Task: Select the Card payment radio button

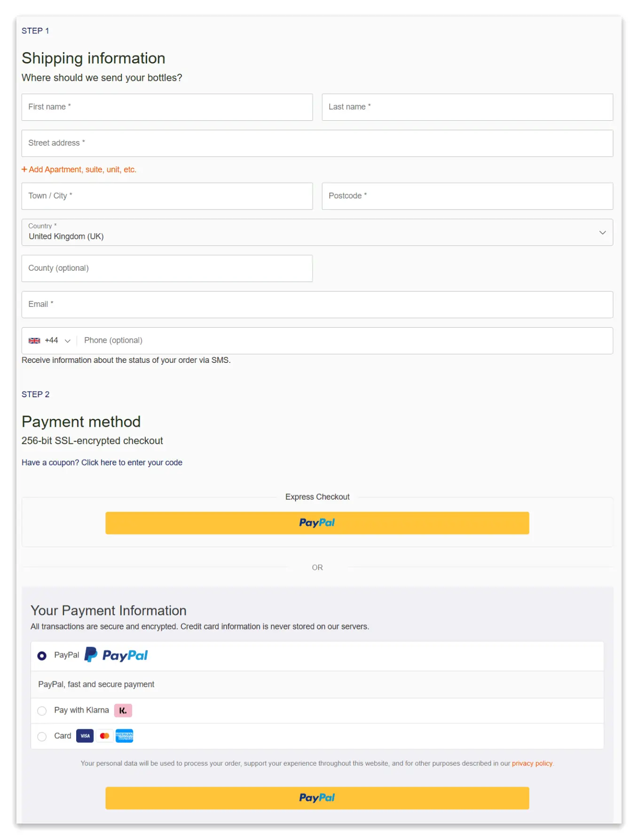Action: coord(42,736)
